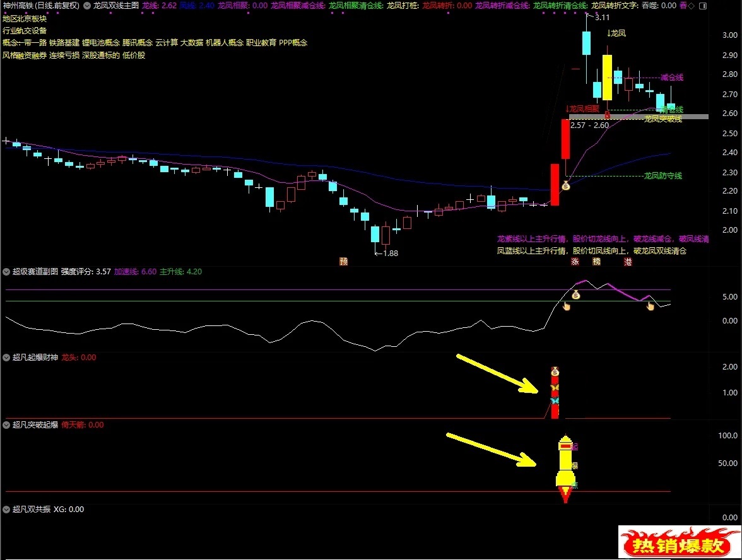The image size is (742, 560).
Task: Click the 地区北京板块 label
Action: coord(25,18)
